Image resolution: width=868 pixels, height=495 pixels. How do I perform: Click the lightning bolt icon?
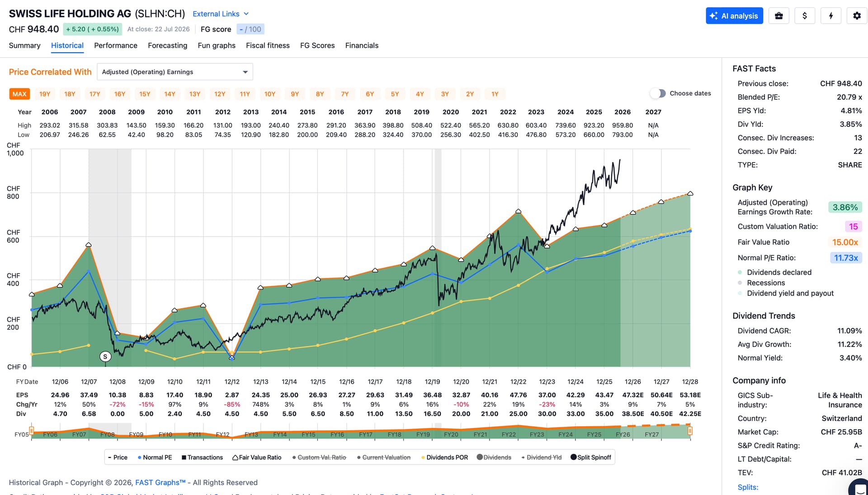(831, 16)
